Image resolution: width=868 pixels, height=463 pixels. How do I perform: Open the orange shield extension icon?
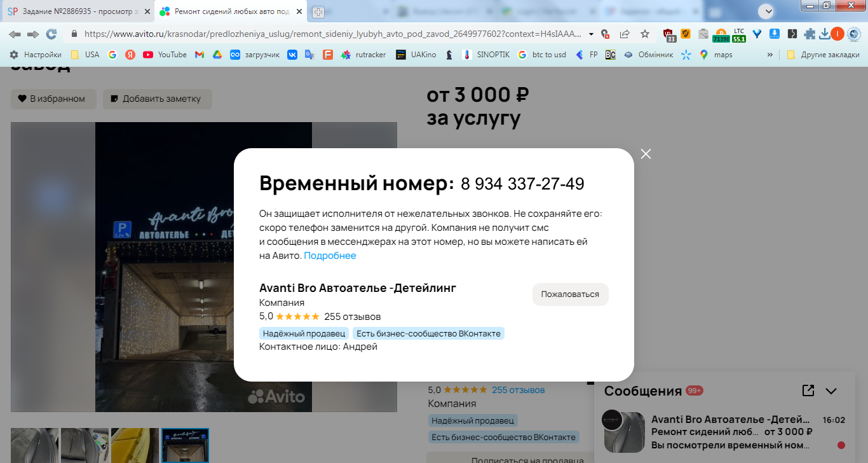pyautogui.click(x=686, y=34)
